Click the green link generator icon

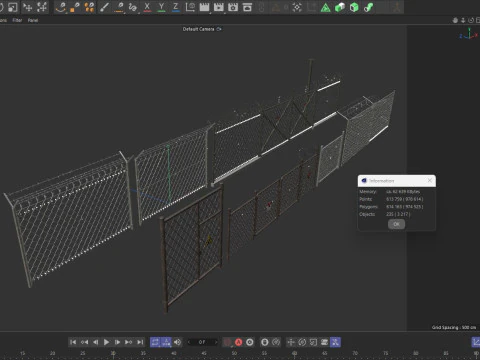368,7
